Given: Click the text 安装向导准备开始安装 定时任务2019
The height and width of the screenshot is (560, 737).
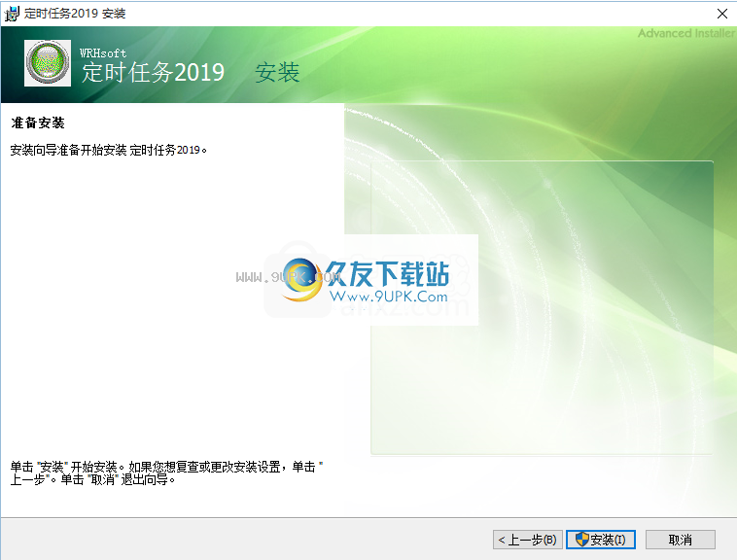Looking at the screenshot, I should click(x=109, y=150).
